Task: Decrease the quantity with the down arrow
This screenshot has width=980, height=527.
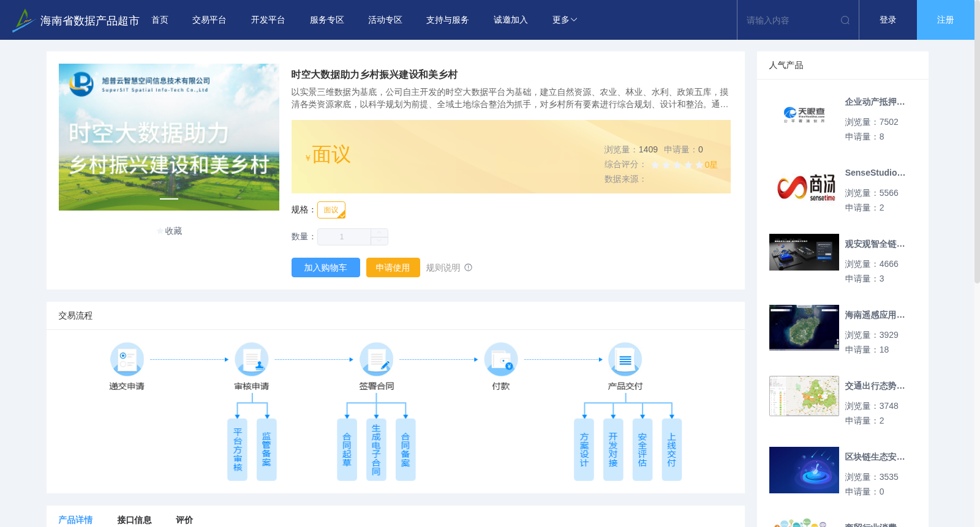Action: click(379, 241)
